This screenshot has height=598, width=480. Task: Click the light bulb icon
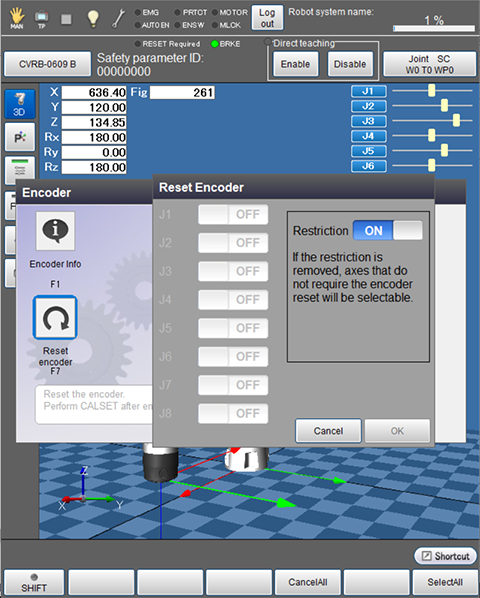[93, 18]
